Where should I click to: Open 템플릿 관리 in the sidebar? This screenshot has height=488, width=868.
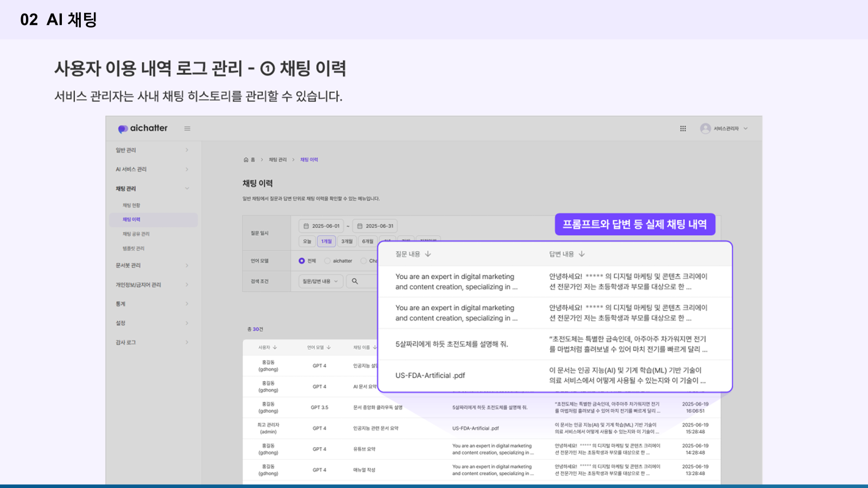click(x=133, y=248)
